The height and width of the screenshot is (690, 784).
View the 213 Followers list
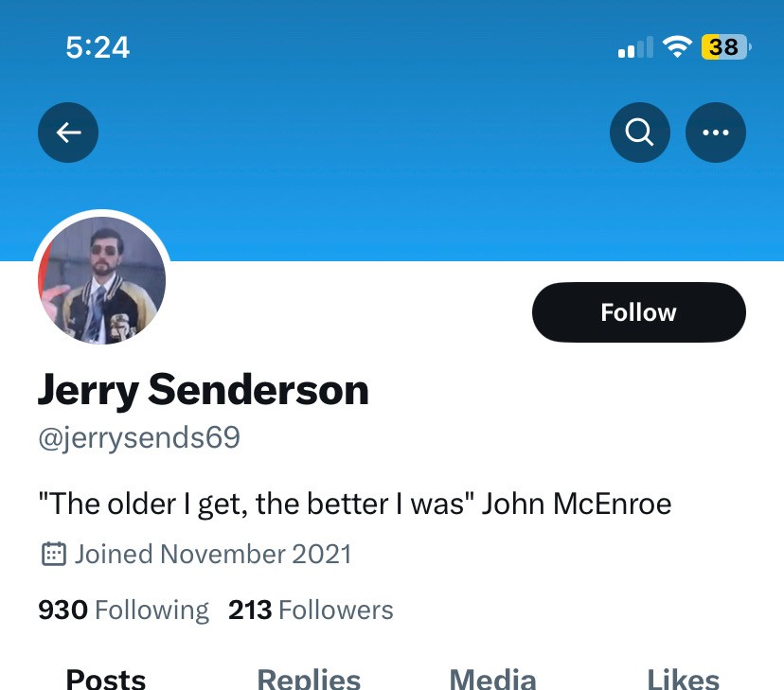(311, 610)
